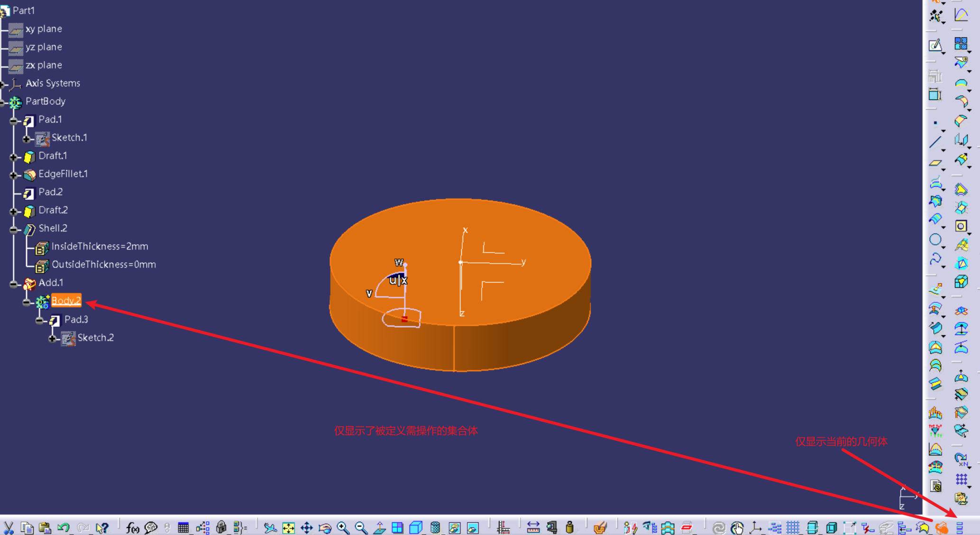Click the Undo arrow icon
The height and width of the screenshot is (535, 980).
[x=63, y=527]
